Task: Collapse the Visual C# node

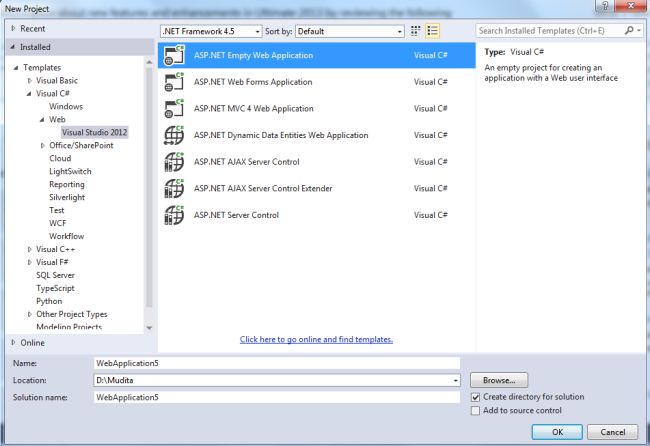Action: [29, 93]
